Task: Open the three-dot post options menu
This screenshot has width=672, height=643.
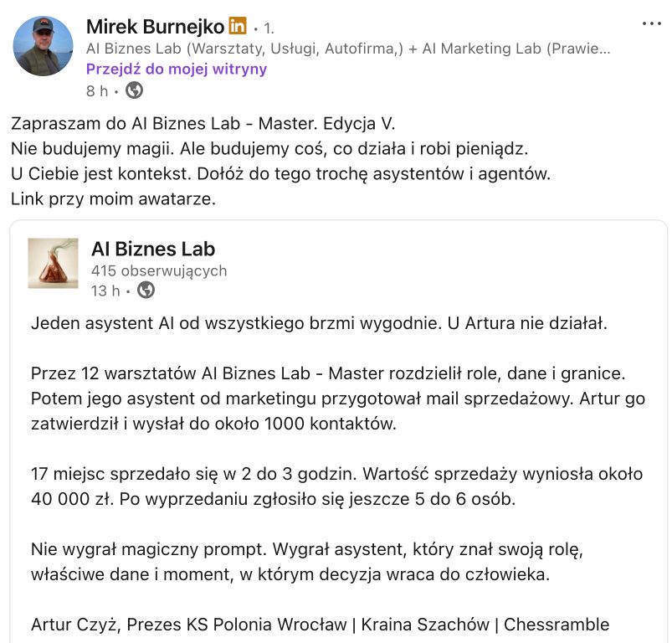Action: click(651, 23)
